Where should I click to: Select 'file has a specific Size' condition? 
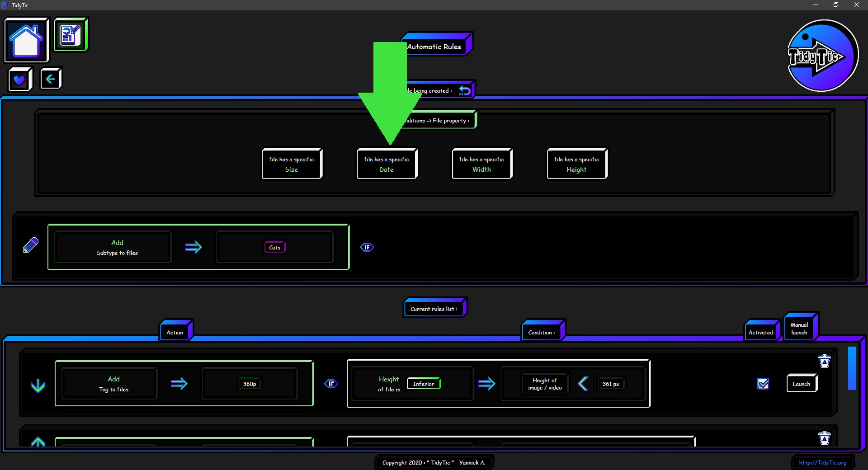tap(292, 164)
